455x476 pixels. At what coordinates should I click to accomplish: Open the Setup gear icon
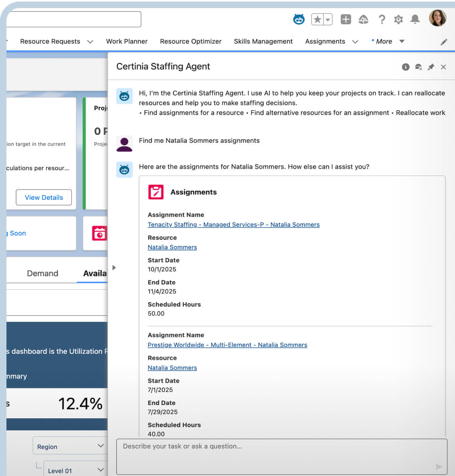click(399, 19)
